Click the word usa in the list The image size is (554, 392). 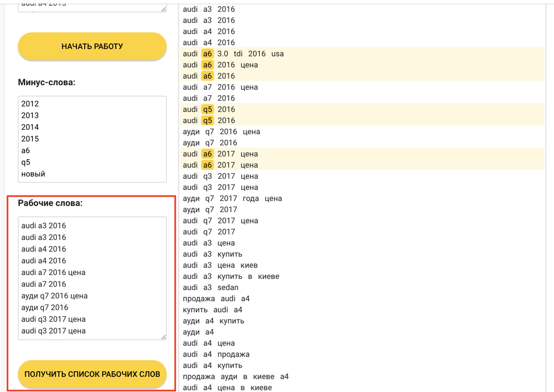[277, 53]
